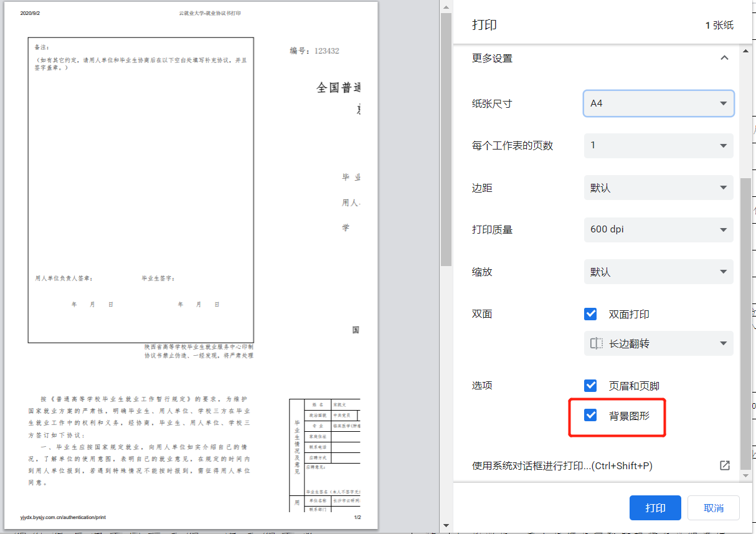Open the 纸张尺寸 dropdown
The height and width of the screenshot is (534, 756).
[658, 103]
